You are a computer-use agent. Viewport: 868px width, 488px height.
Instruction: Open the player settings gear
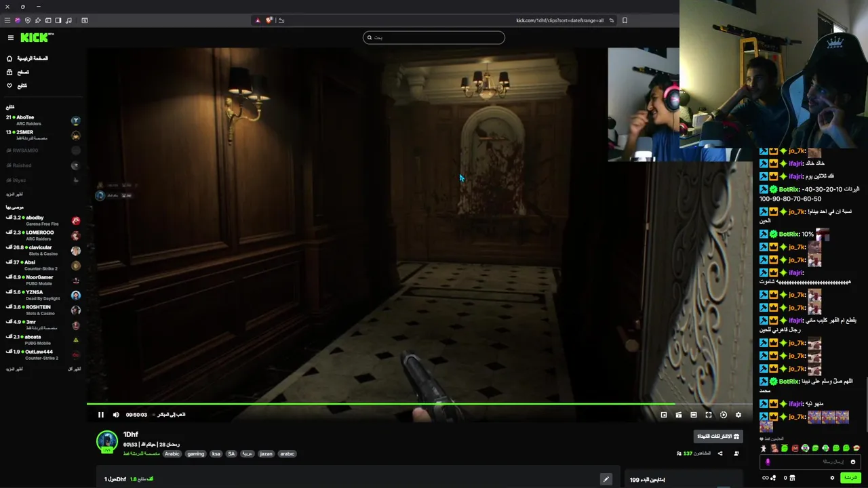[738, 415]
